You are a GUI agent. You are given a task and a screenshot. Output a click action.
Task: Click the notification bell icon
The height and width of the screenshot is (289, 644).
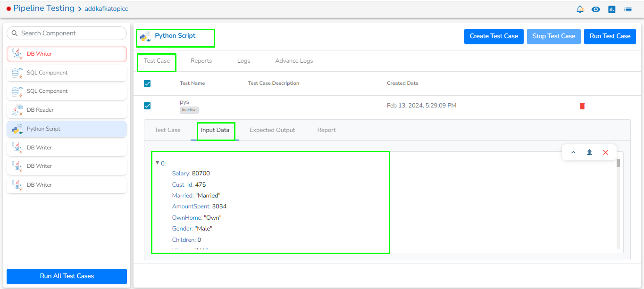[580, 9]
